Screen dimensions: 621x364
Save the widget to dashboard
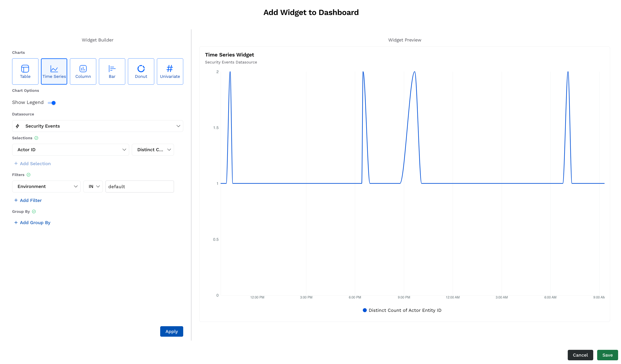[x=607, y=355]
